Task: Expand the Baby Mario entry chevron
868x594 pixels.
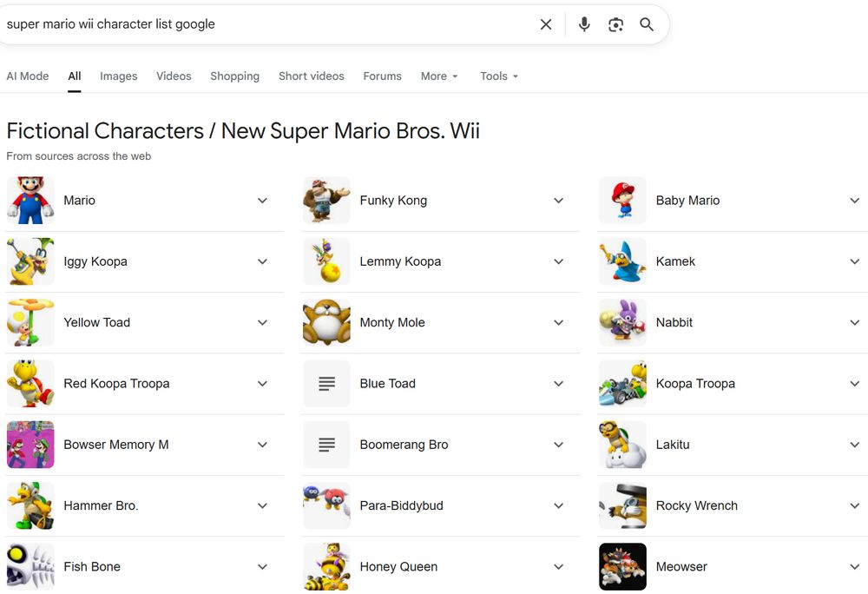Action: [855, 201]
